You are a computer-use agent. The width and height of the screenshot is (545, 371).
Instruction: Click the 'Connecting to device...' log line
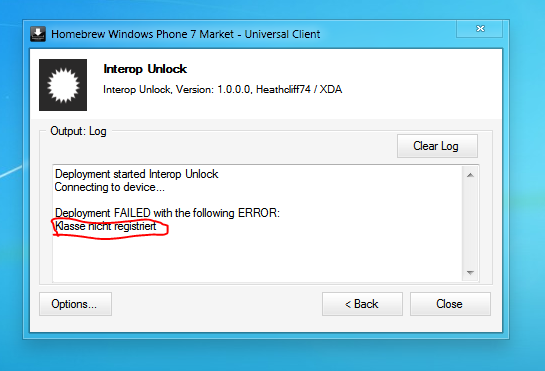pyautogui.click(x=109, y=187)
